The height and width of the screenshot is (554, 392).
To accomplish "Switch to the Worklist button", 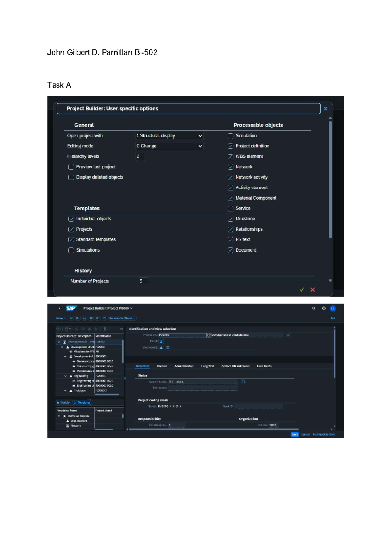I will pos(64,403).
